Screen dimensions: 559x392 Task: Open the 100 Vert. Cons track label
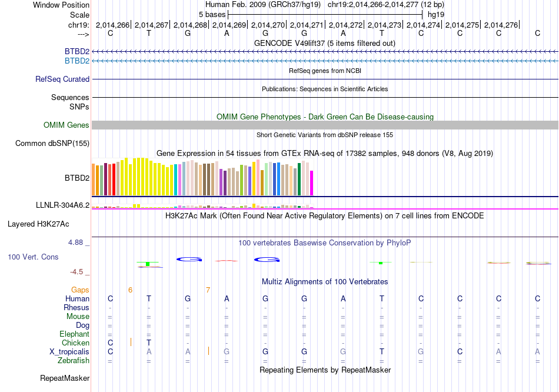tap(33, 257)
